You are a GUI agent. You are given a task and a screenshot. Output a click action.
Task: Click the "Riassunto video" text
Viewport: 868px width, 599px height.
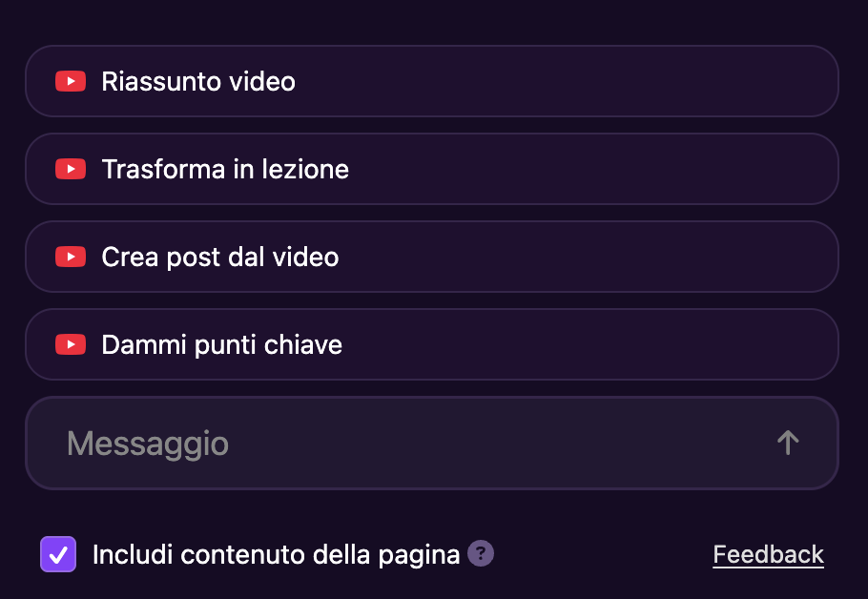click(x=198, y=82)
